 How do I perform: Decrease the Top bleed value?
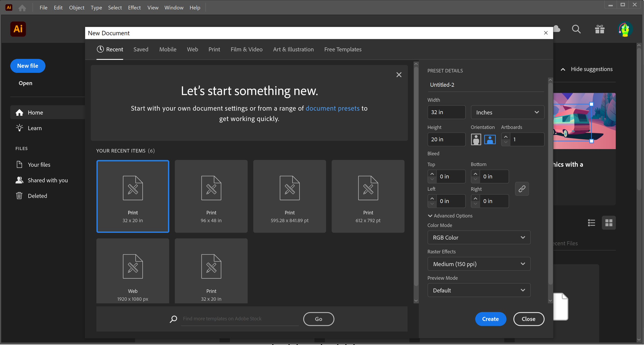(x=432, y=179)
